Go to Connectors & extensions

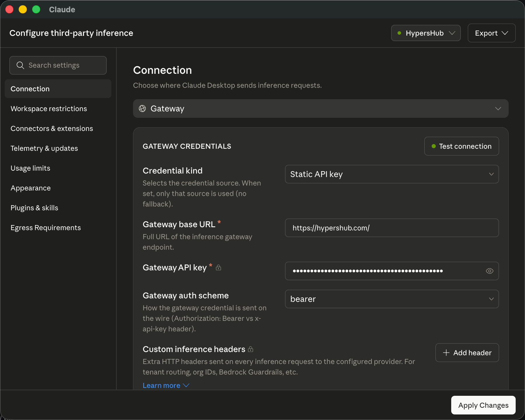[58, 128]
